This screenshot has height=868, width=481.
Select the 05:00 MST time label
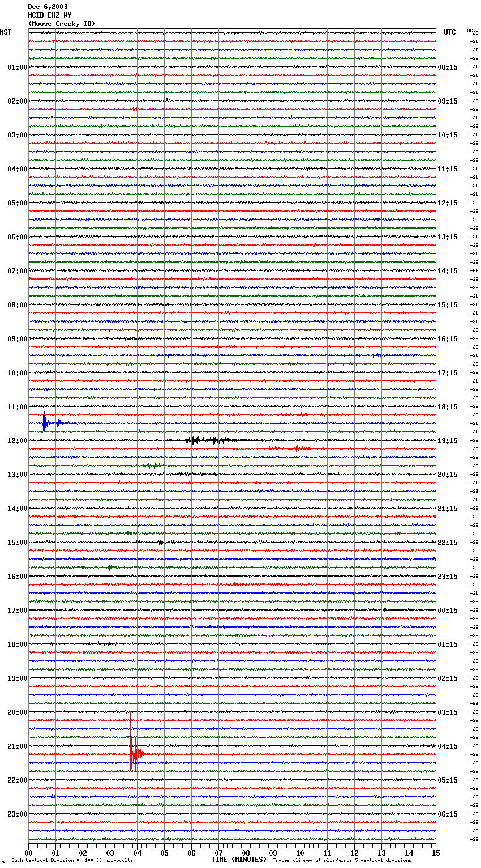coord(18,203)
